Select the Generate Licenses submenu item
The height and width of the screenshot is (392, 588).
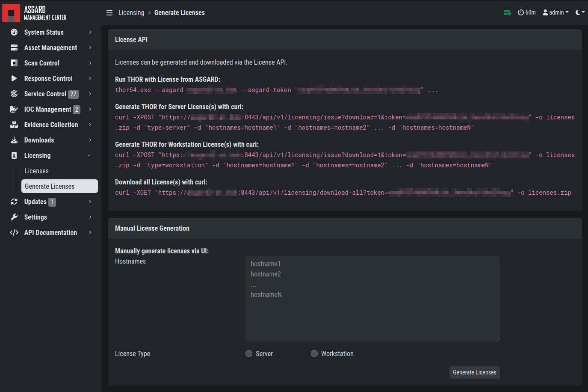click(x=59, y=186)
